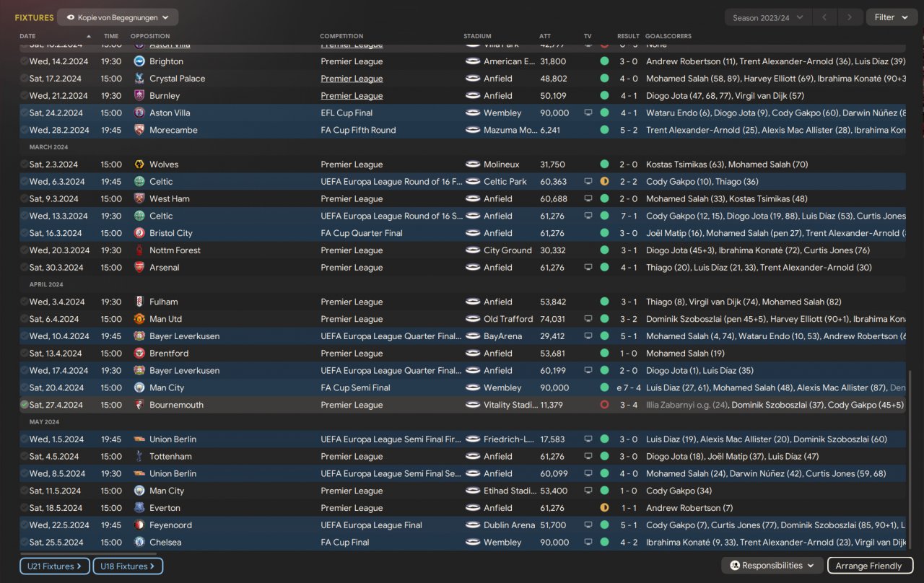Toggle the check mark beside Wed, 3.4.2024
924x583 pixels.
click(25, 302)
